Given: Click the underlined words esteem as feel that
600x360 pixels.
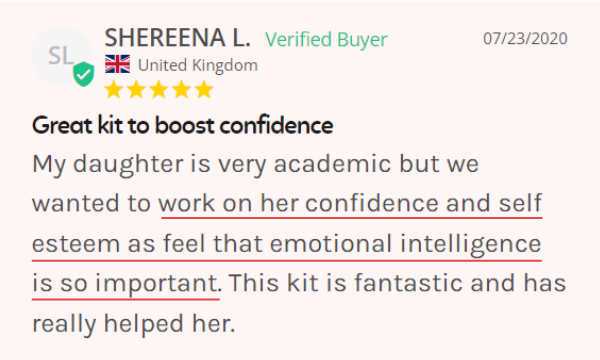Looking at the screenshot, I should point(147,244).
